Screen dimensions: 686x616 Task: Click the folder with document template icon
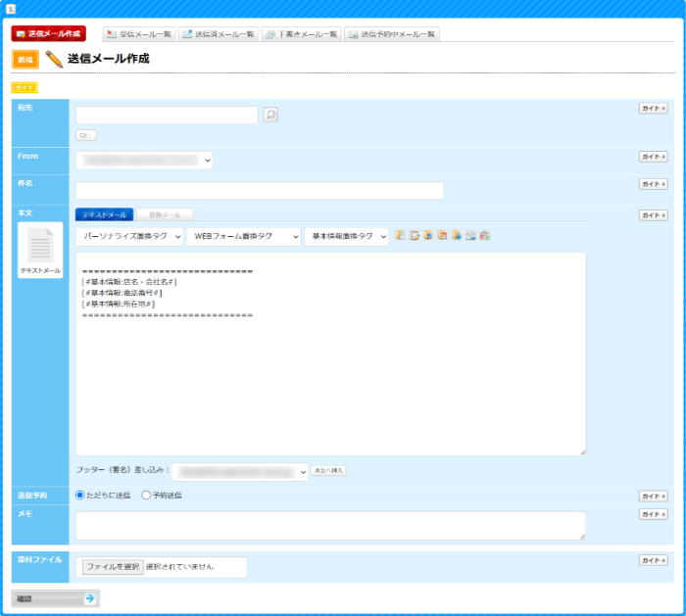pos(400,235)
